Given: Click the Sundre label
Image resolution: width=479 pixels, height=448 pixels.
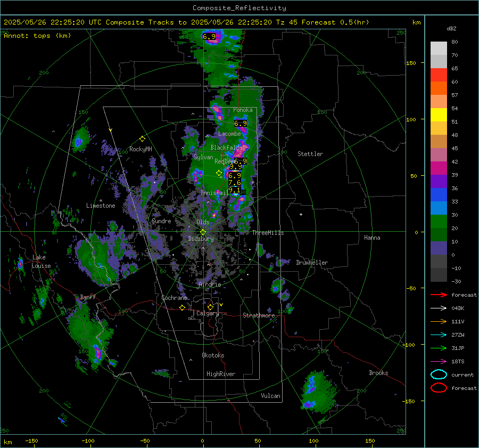Looking at the screenshot, I should pos(161,221).
